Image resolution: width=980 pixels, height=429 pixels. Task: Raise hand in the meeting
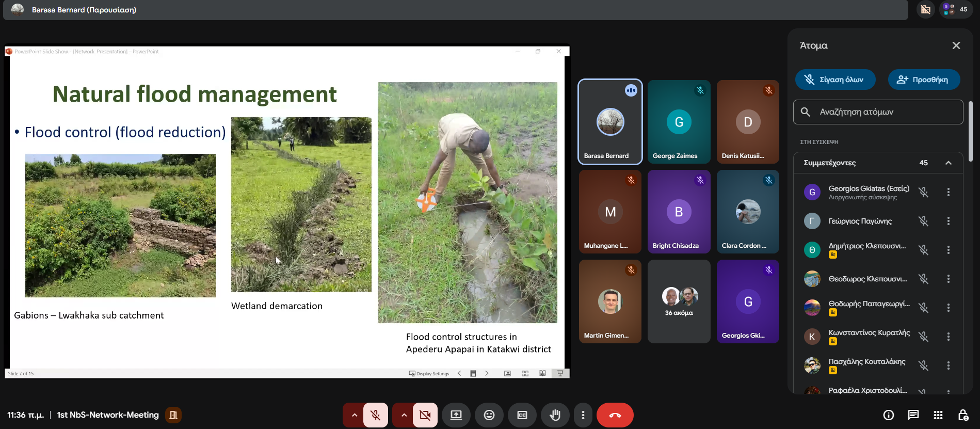(555, 415)
